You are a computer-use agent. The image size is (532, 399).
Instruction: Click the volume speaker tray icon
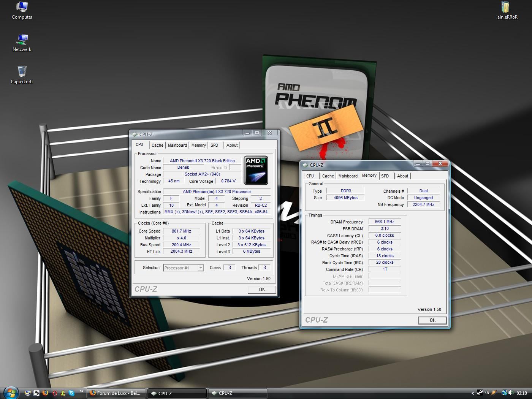tap(511, 393)
